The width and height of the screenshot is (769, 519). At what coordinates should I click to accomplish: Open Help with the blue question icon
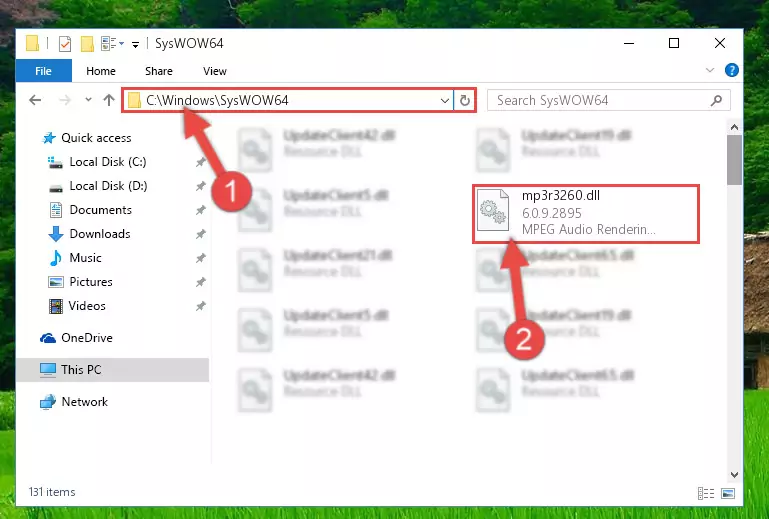pos(732,70)
